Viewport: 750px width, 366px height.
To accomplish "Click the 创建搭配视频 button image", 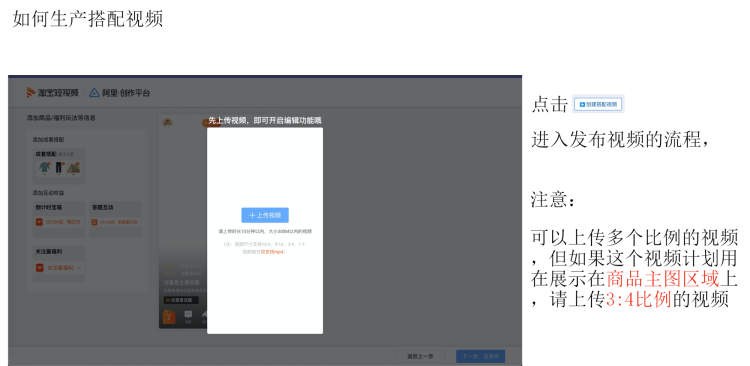I will tap(598, 104).
